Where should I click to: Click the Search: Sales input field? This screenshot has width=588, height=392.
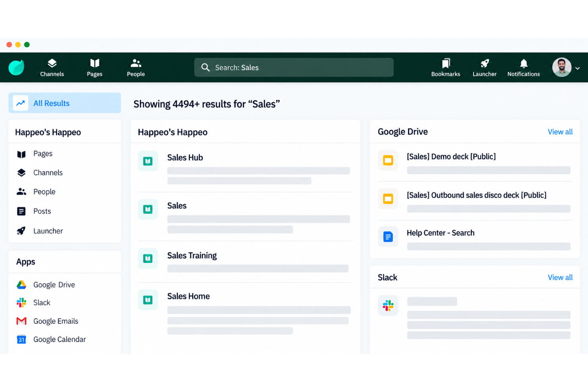(x=294, y=68)
